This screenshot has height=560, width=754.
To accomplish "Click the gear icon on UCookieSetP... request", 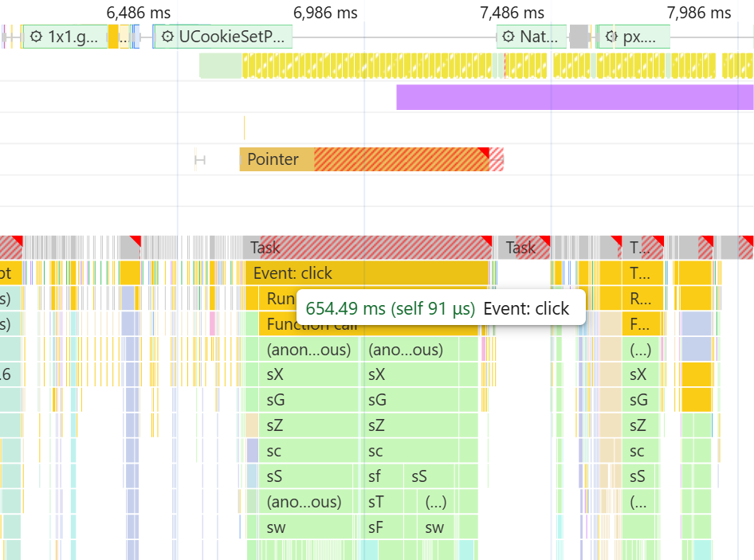I will [167, 37].
